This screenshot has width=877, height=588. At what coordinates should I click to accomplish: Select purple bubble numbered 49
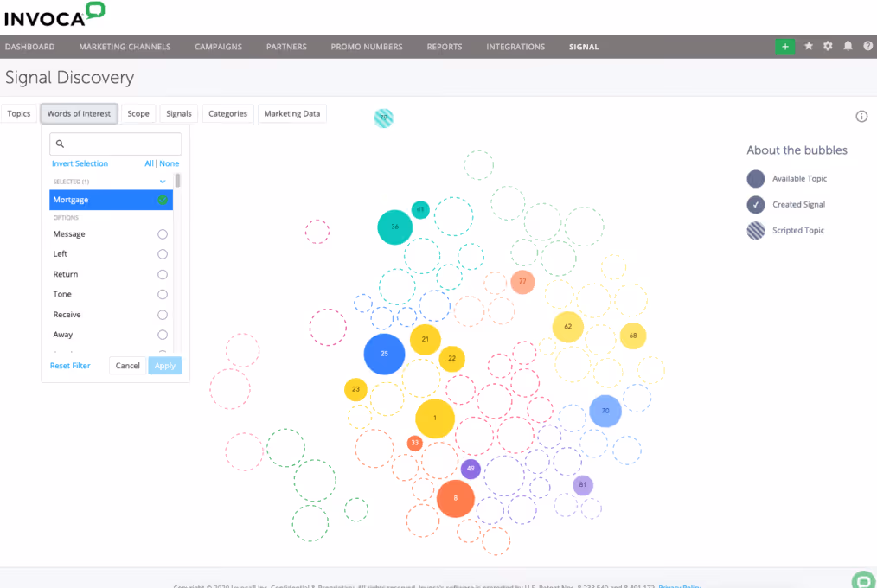click(471, 469)
